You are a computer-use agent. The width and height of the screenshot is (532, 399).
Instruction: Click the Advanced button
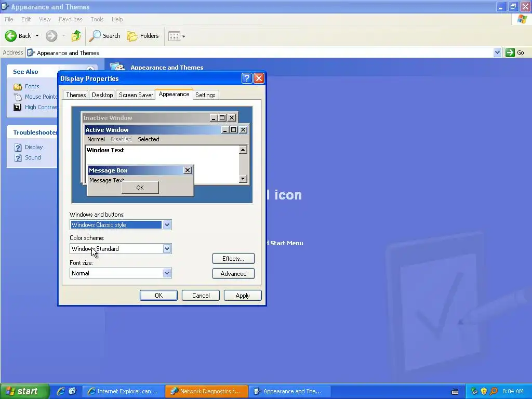pyautogui.click(x=233, y=273)
